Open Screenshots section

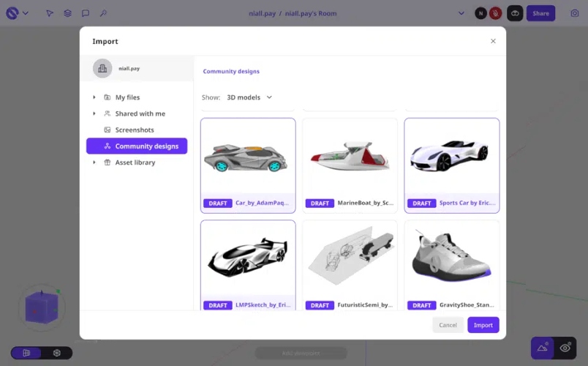tap(135, 130)
